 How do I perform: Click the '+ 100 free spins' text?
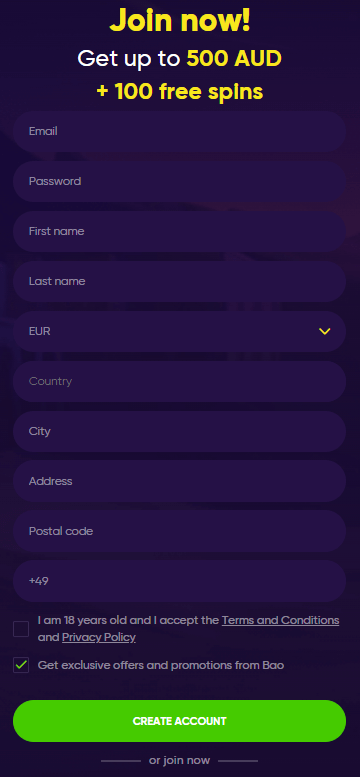coord(180,92)
